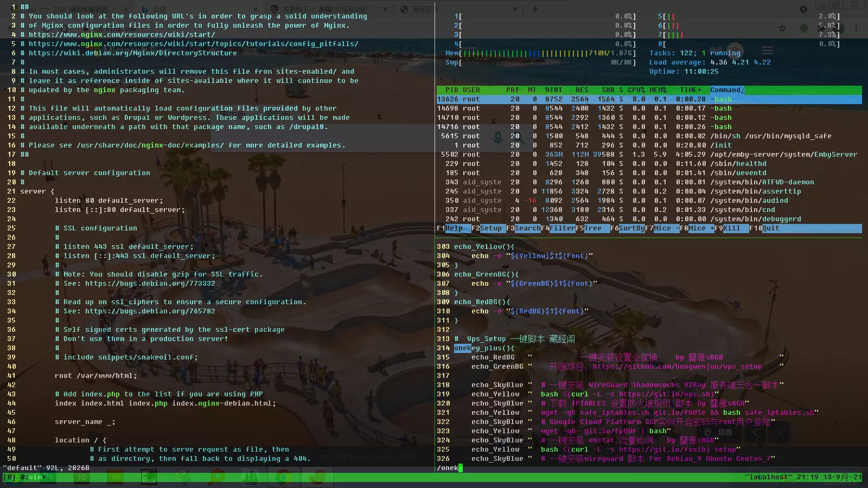Select process 14716 -bash row
Viewport: 868px width, 488px height.
649,127
